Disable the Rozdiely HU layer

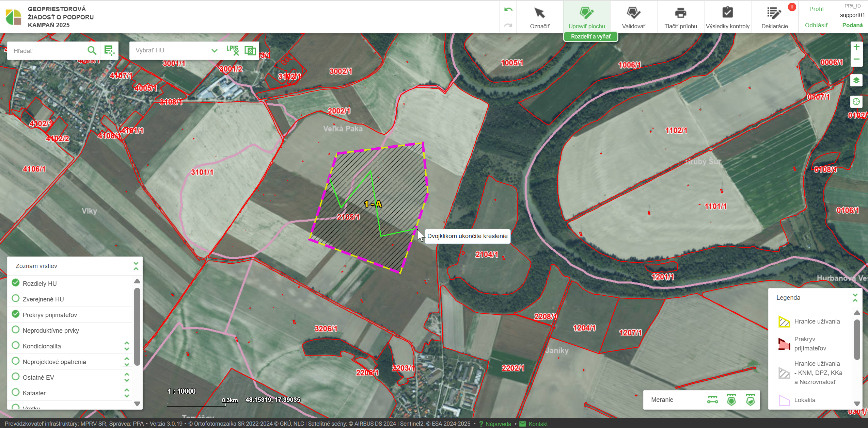point(15,283)
